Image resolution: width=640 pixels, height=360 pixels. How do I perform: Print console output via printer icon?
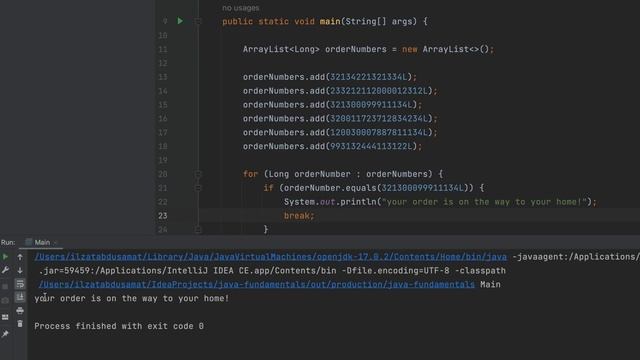point(20,311)
